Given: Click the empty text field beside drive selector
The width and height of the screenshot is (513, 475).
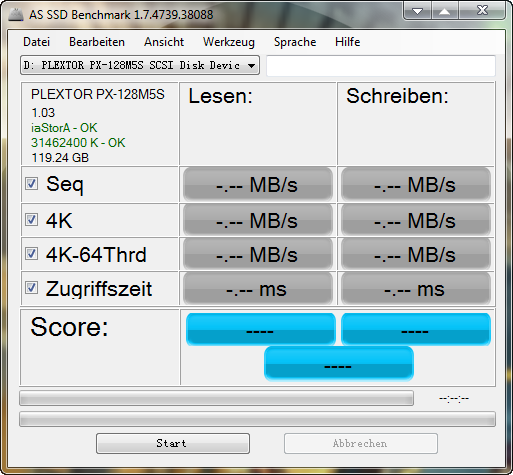Looking at the screenshot, I should point(381,66).
